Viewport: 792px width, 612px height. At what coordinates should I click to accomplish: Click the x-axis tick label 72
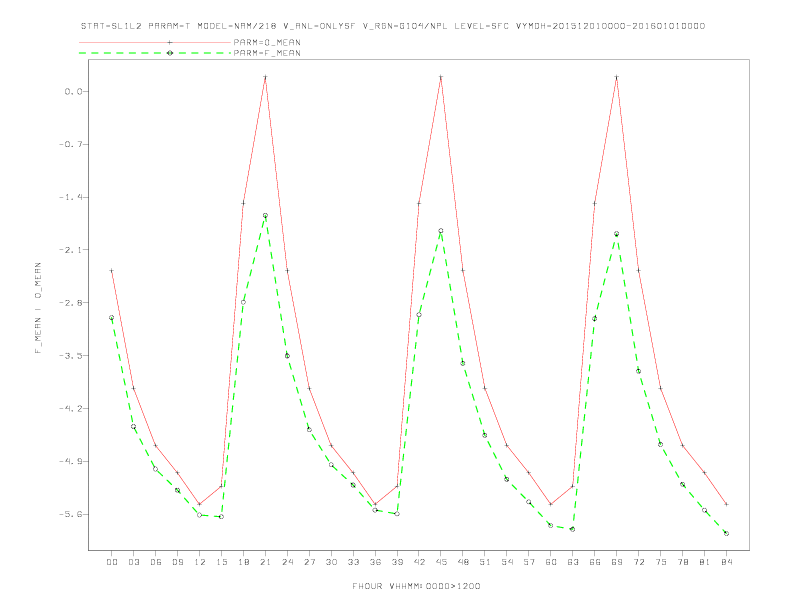pyautogui.click(x=638, y=562)
